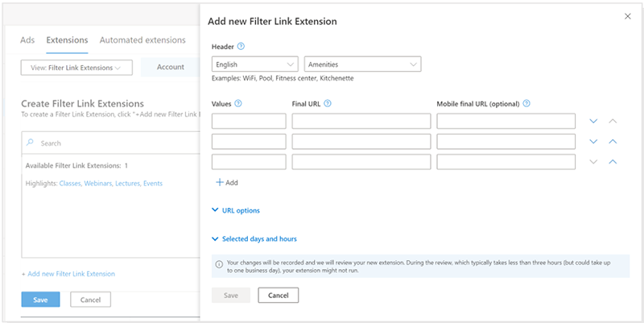Image resolution: width=644 pixels, height=323 pixels.
Task: Click the Cancel button in the dialog
Action: click(x=278, y=296)
